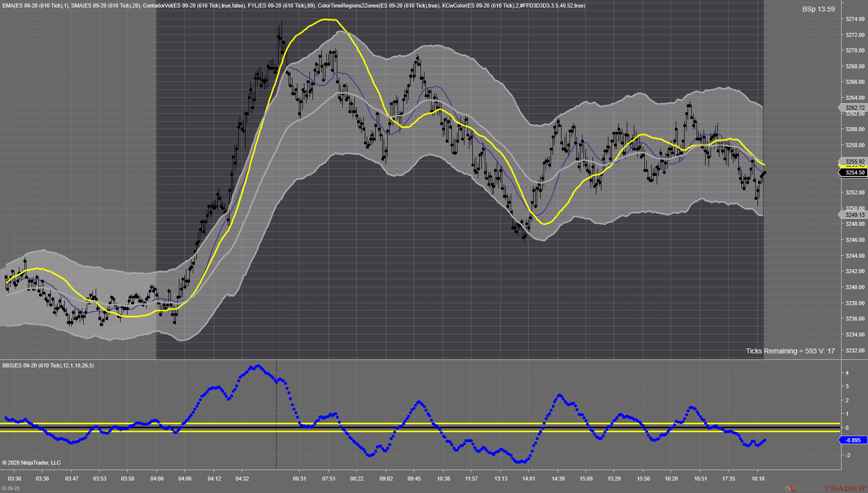
Task: Click the 2020 NinjaTrader, LLC copyright text
Action: point(31,463)
